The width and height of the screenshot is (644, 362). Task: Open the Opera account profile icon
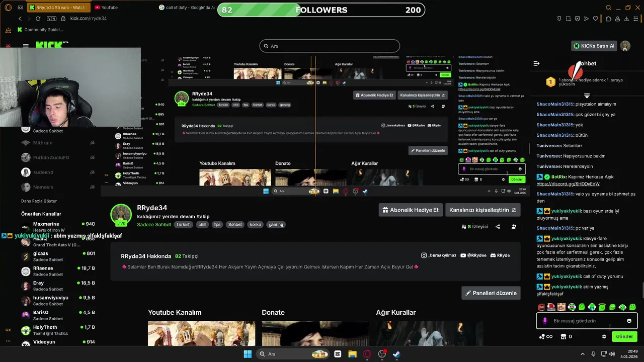[x=617, y=19]
